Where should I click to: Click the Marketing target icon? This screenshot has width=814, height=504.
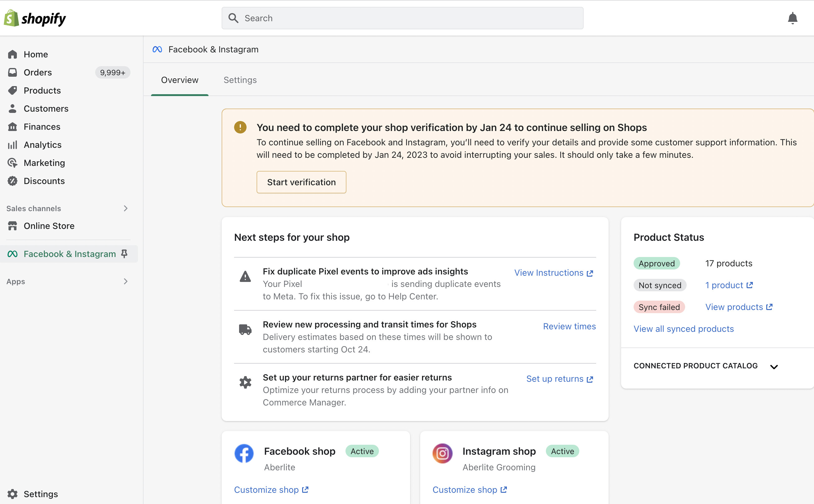point(12,163)
